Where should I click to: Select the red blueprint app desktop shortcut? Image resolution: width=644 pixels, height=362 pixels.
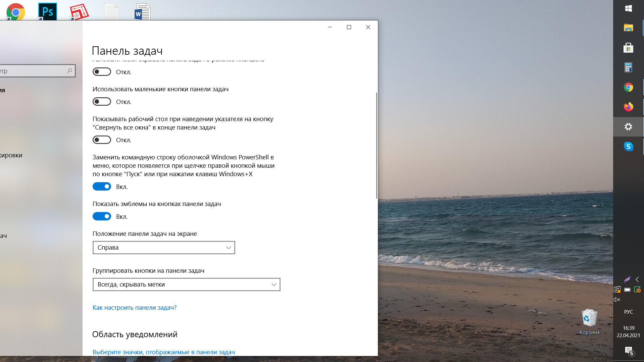pos(79,11)
